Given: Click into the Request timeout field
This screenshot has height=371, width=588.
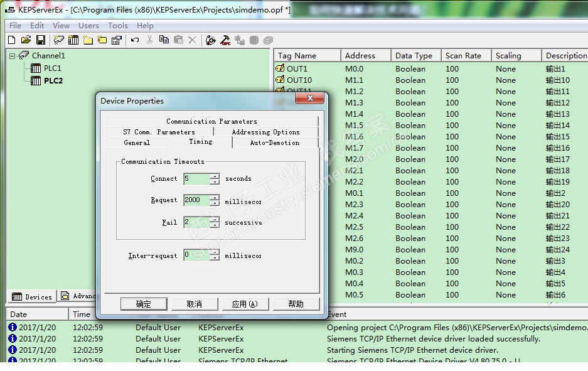Looking at the screenshot, I should pyautogui.click(x=197, y=200).
